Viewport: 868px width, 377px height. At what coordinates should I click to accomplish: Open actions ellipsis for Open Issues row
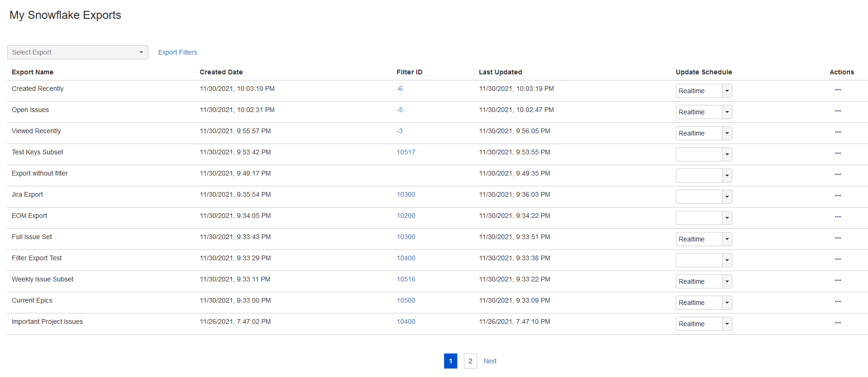[837, 111]
